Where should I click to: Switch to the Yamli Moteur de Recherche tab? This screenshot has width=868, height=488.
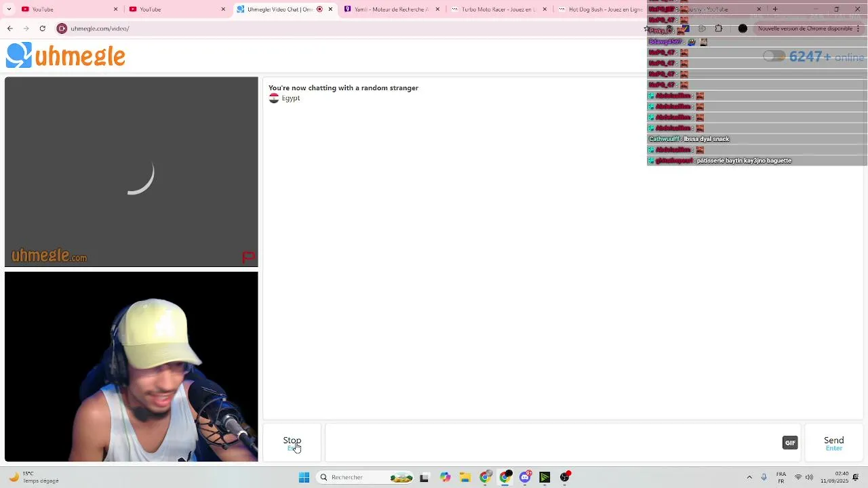pyautogui.click(x=392, y=9)
